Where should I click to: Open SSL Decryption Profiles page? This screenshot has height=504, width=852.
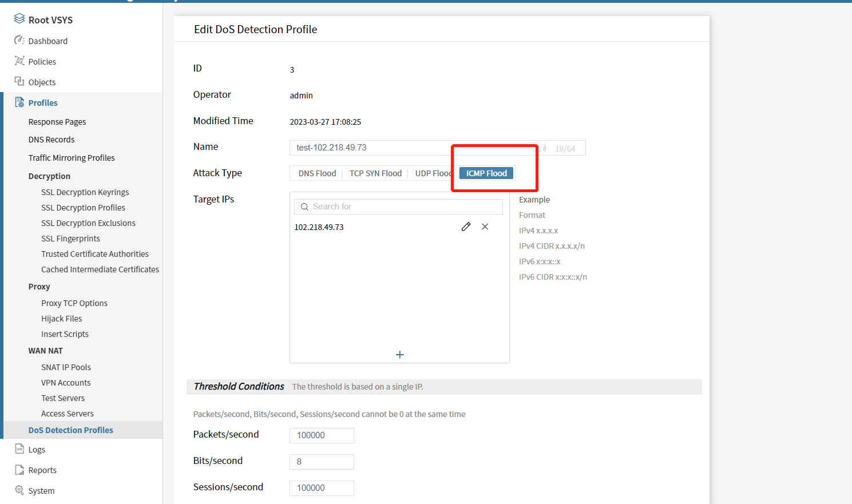pyautogui.click(x=83, y=208)
